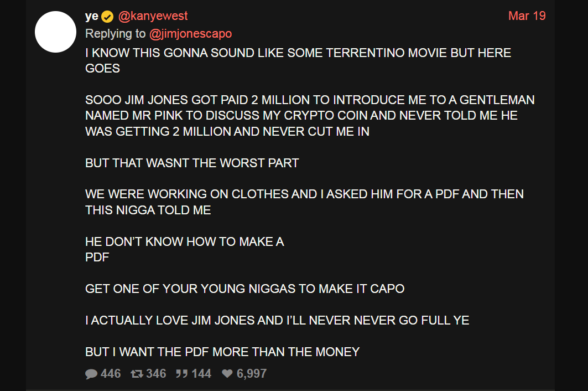Screen dimensions: 588x391
Task: Click the line mentioning TERRENTINO MOVIE
Action: 298,53
